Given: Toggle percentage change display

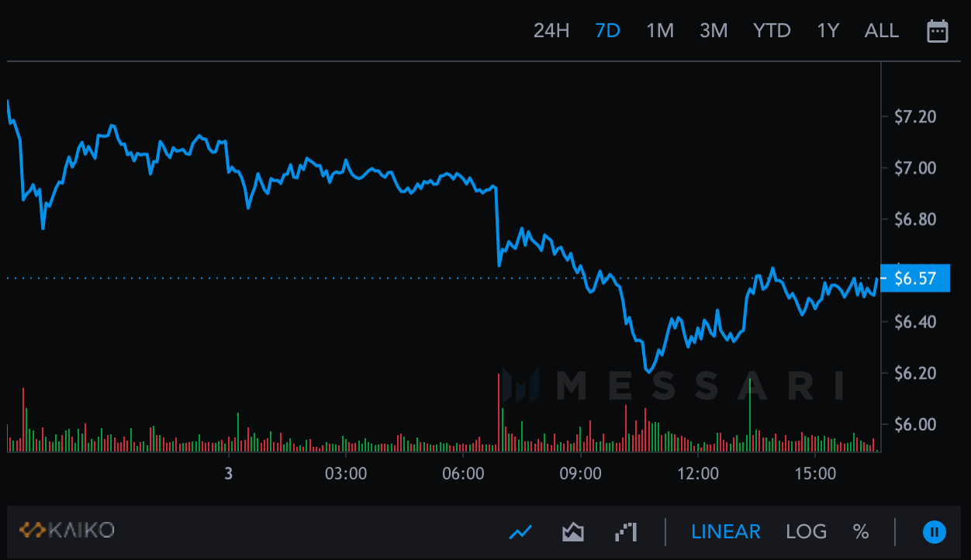Looking at the screenshot, I should click(859, 531).
